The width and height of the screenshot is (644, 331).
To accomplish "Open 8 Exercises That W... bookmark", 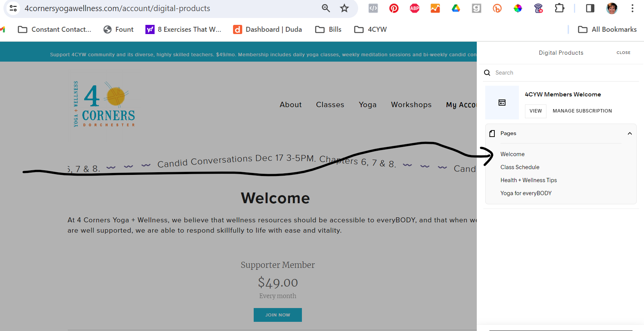I will tap(183, 29).
